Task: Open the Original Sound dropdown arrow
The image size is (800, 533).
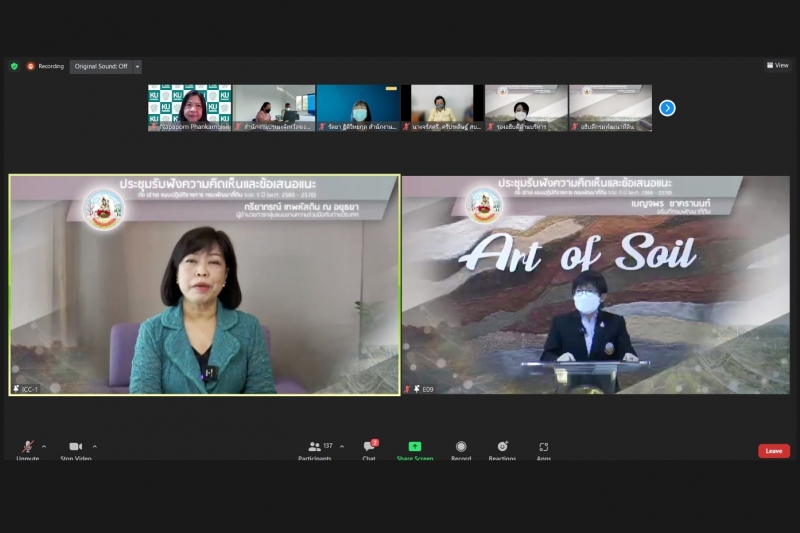Action: click(x=137, y=66)
